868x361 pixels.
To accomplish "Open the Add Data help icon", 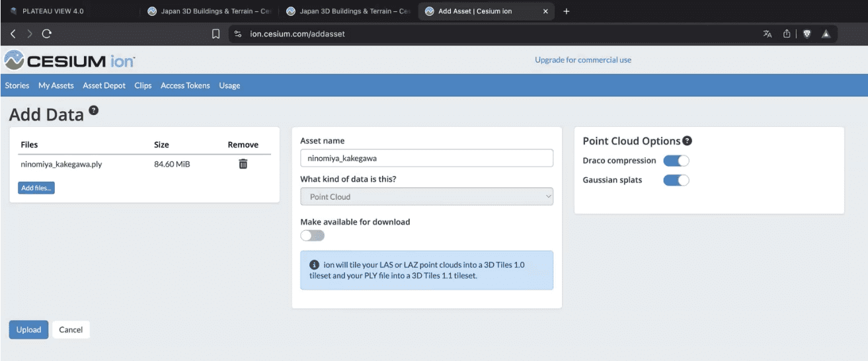I will click(94, 110).
